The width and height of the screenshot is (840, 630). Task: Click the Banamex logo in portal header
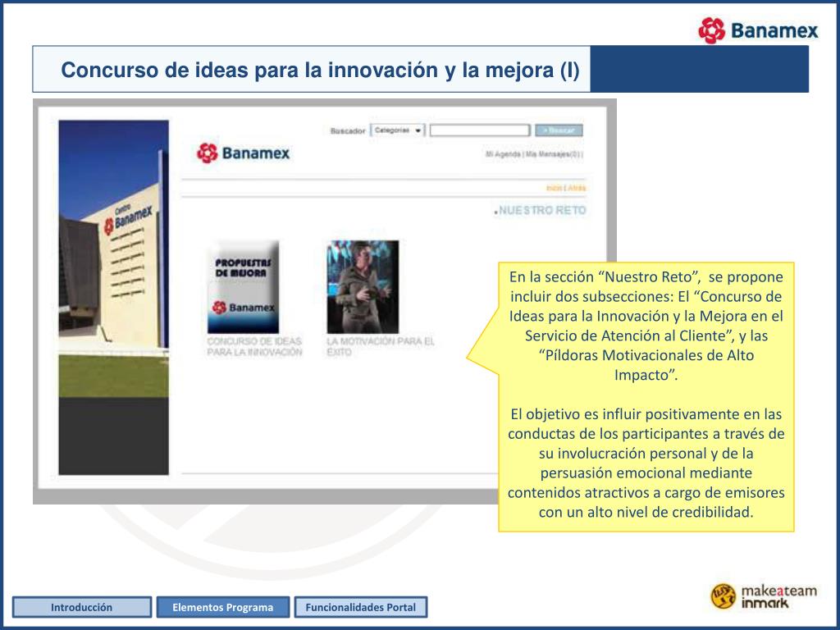243,153
